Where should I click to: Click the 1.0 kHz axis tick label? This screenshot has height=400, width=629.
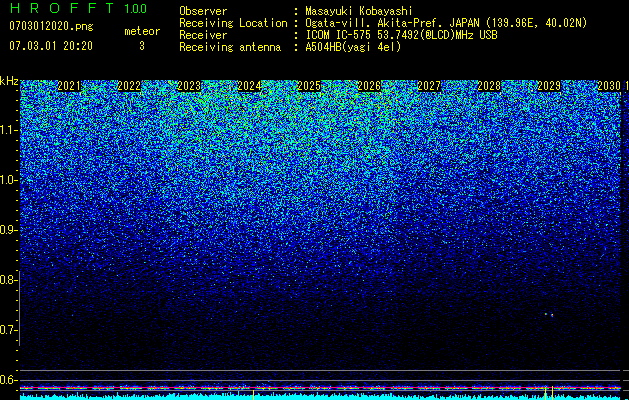[7, 180]
